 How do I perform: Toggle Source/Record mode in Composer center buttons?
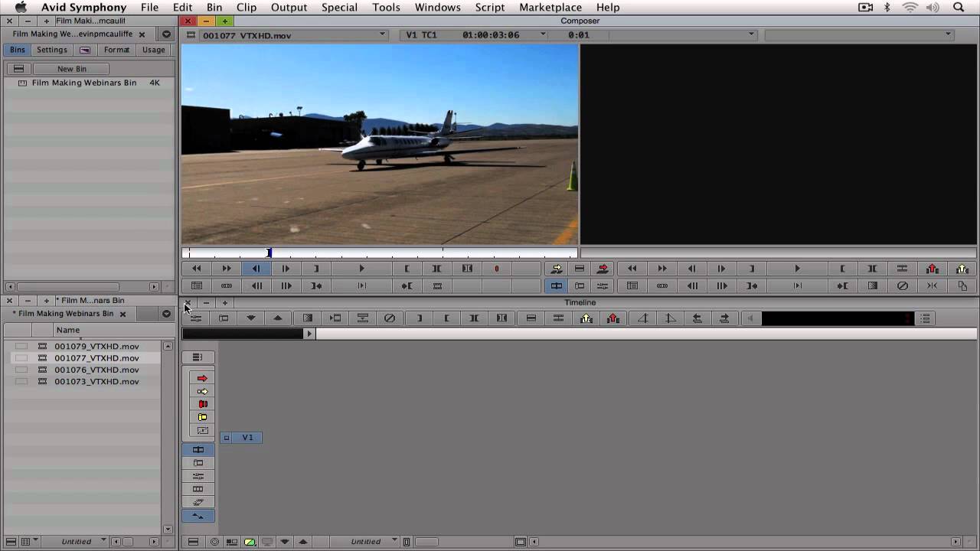click(557, 285)
